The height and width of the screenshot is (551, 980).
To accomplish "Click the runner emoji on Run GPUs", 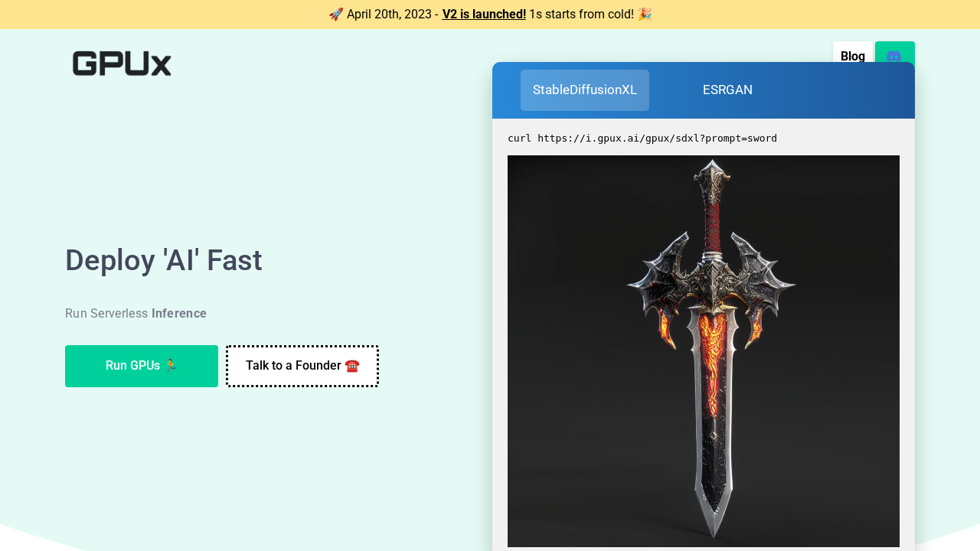I will [x=171, y=366].
